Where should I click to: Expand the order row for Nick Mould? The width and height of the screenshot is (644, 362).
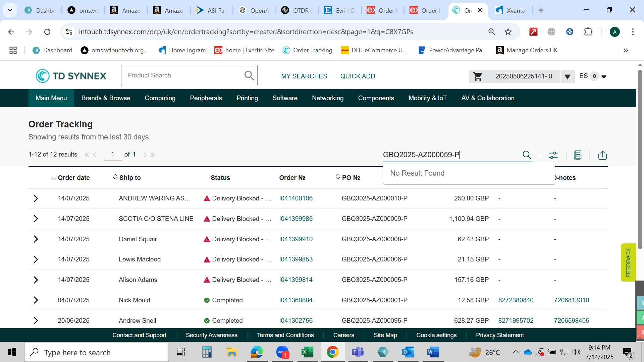36,300
